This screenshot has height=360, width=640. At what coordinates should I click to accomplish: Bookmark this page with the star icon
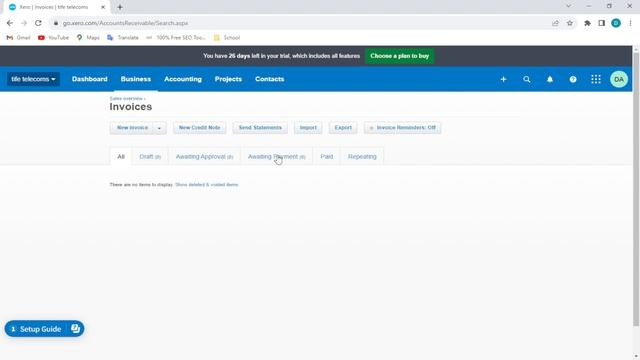(x=570, y=23)
